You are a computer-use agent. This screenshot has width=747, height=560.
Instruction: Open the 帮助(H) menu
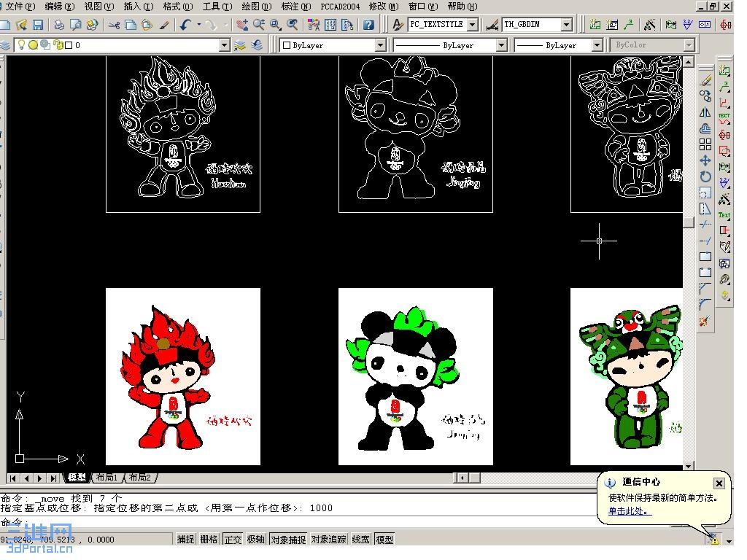462,7
